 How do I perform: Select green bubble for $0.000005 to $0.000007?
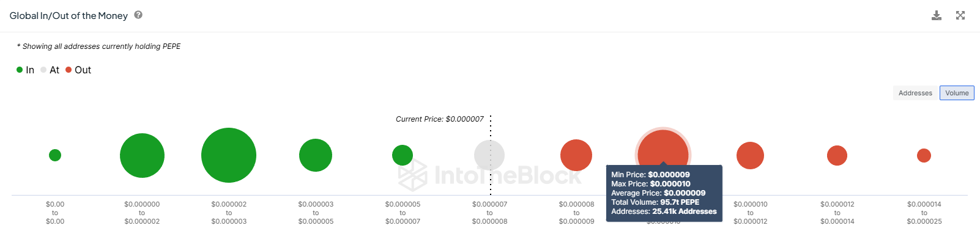pyautogui.click(x=403, y=155)
